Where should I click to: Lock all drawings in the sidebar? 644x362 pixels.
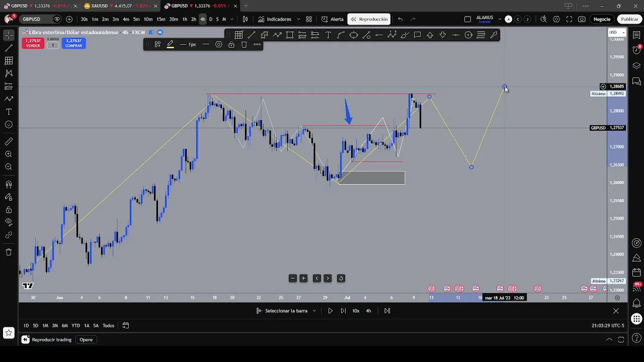tap(9, 210)
